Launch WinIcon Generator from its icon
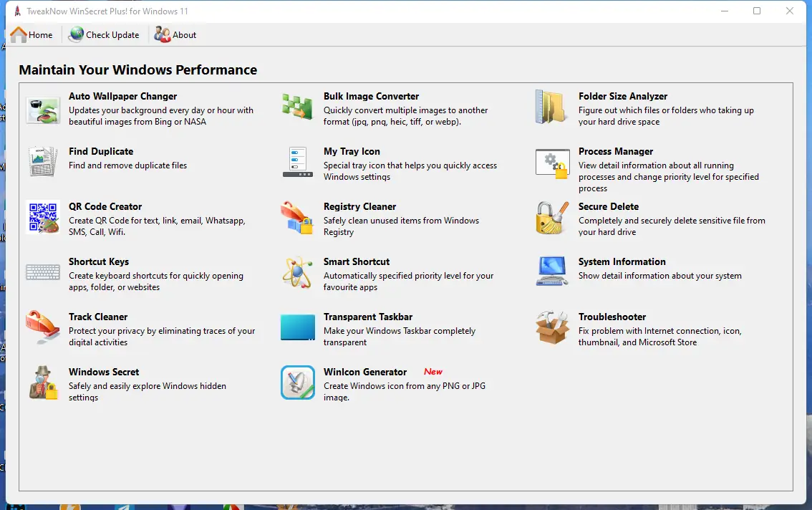The image size is (812, 510). point(297,382)
